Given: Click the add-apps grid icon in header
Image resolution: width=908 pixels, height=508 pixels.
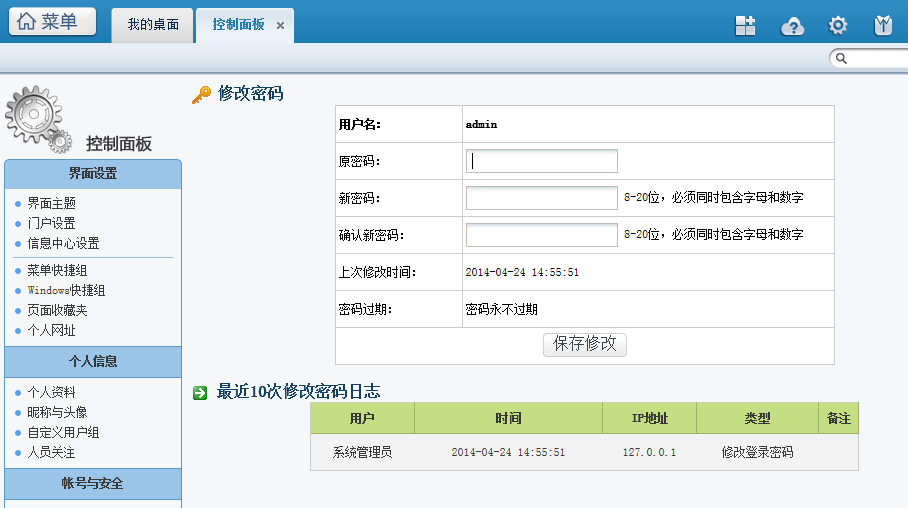Looking at the screenshot, I should click(x=745, y=26).
